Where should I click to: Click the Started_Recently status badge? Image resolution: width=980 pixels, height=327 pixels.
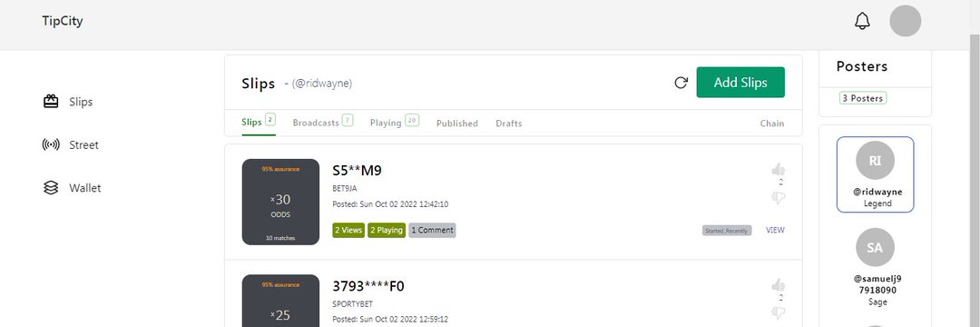click(x=727, y=231)
